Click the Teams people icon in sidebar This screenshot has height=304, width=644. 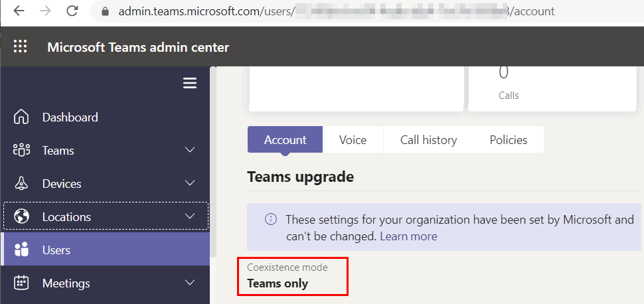coord(21,151)
